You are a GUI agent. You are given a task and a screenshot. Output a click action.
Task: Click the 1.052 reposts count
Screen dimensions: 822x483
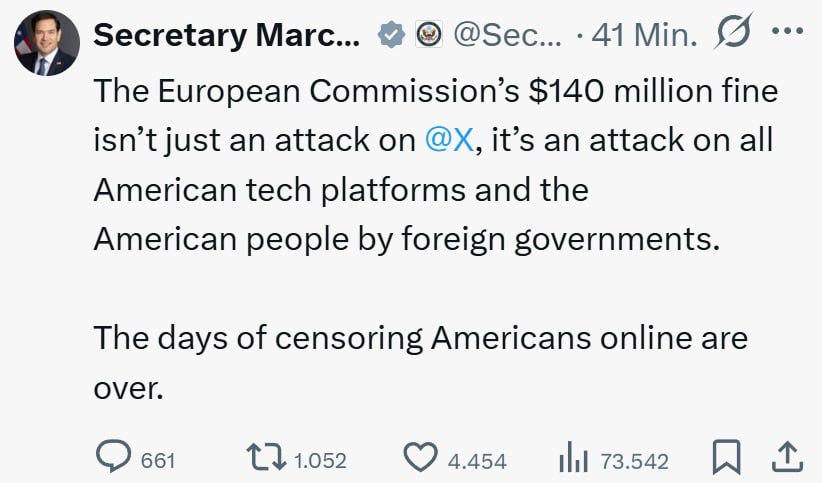pyautogui.click(x=320, y=461)
